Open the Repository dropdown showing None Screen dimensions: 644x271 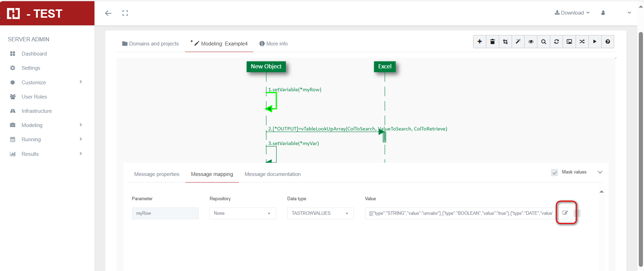click(242, 213)
